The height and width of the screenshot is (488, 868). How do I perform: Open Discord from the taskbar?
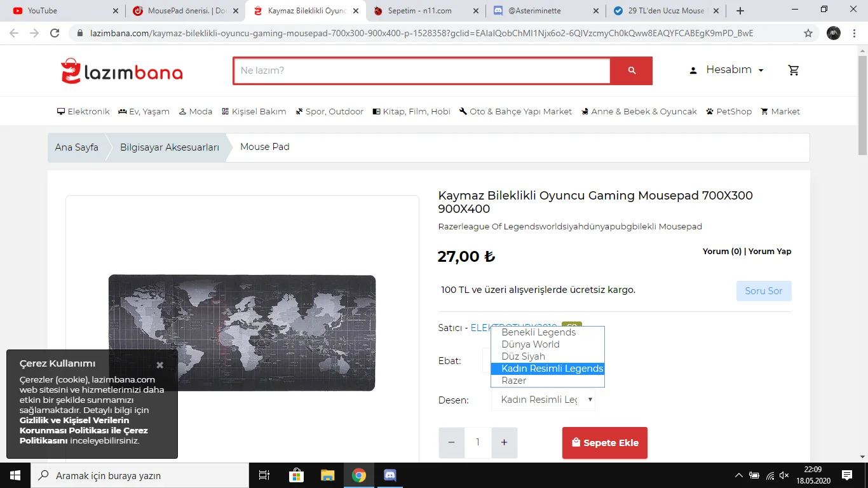[x=390, y=475]
